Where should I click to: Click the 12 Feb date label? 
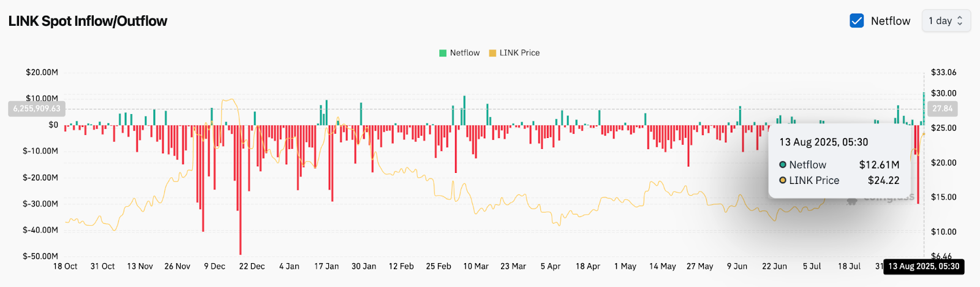pyautogui.click(x=401, y=266)
